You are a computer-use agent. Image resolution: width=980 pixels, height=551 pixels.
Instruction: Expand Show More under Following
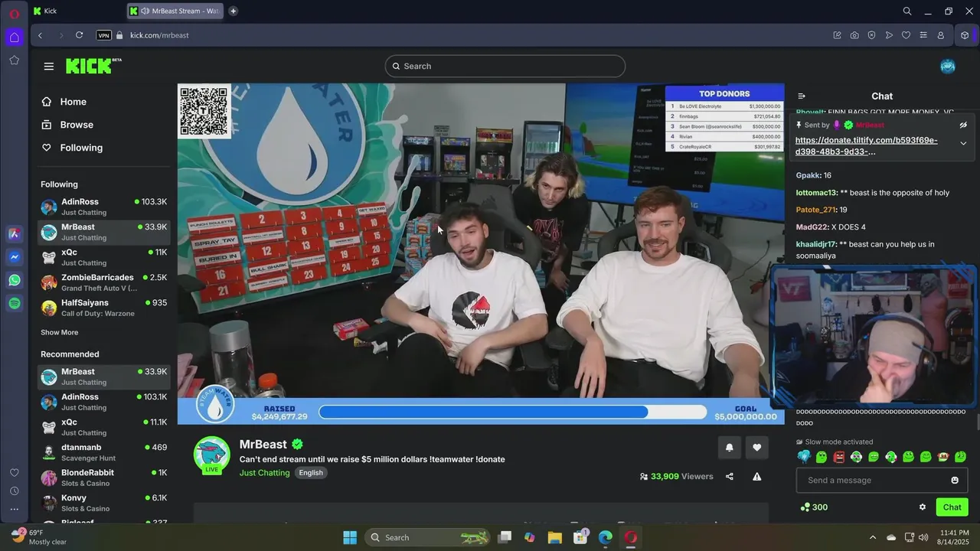59,332
